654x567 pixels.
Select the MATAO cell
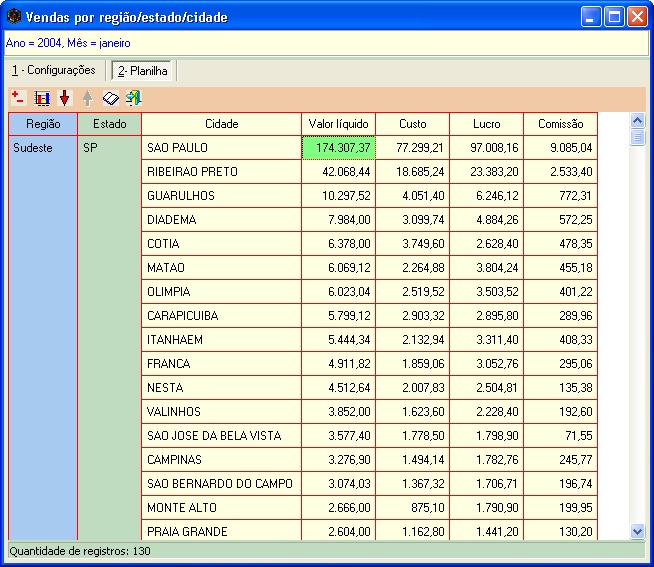[221, 268]
